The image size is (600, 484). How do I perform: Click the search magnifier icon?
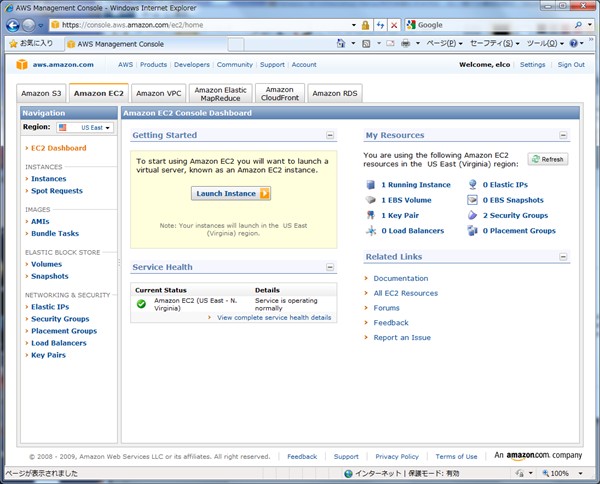point(578,25)
